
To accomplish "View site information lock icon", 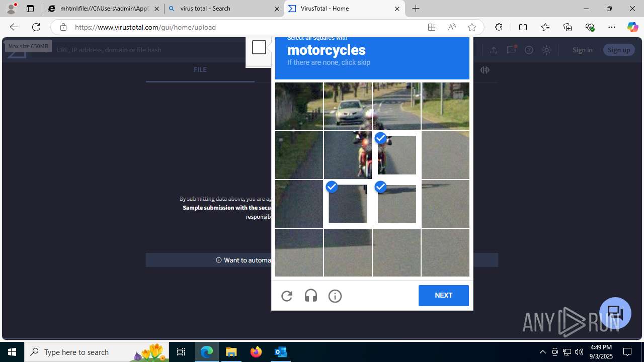I will 63,27.
